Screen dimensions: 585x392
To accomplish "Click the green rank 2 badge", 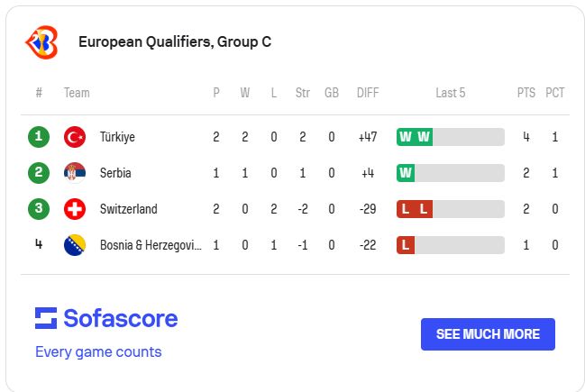I will 39,173.
